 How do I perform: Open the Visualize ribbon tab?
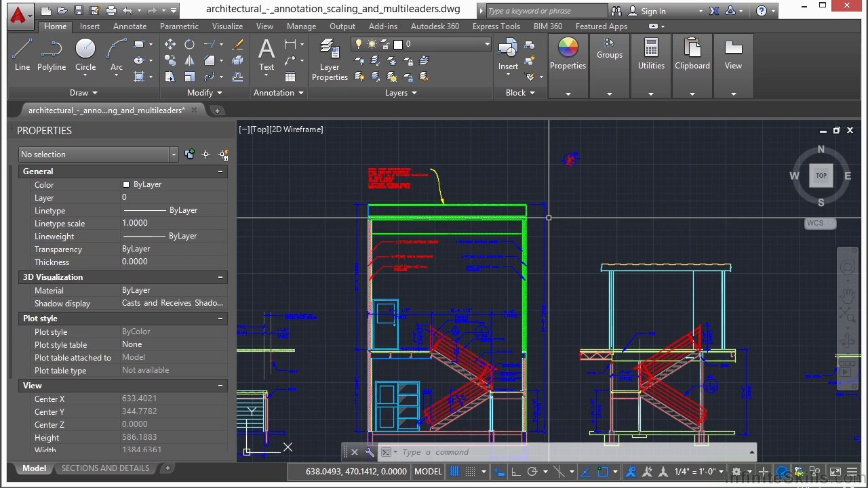(x=227, y=26)
